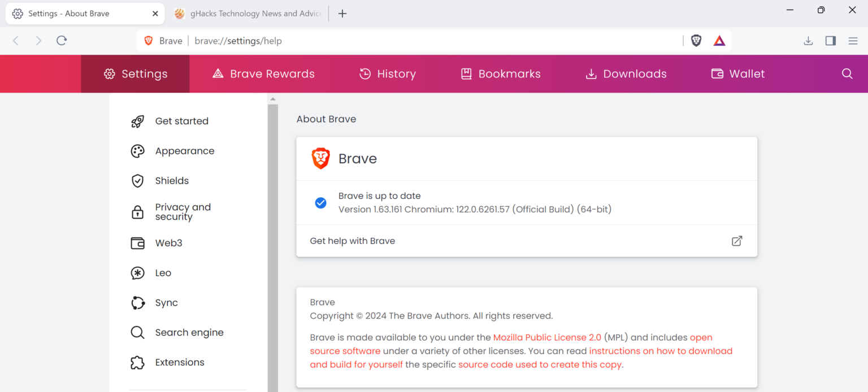The height and width of the screenshot is (392, 868).
Task: Open Brave Shields panel from the address bar
Action: point(696,41)
